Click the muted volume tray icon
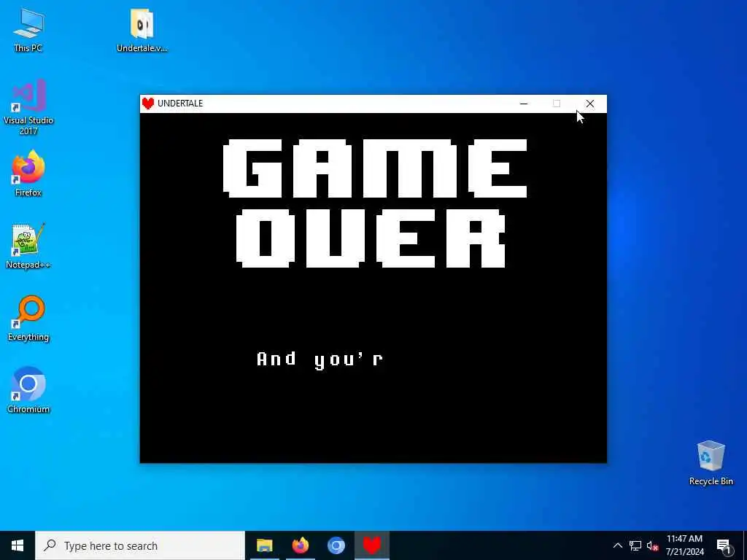The height and width of the screenshot is (560, 747). coord(652,545)
